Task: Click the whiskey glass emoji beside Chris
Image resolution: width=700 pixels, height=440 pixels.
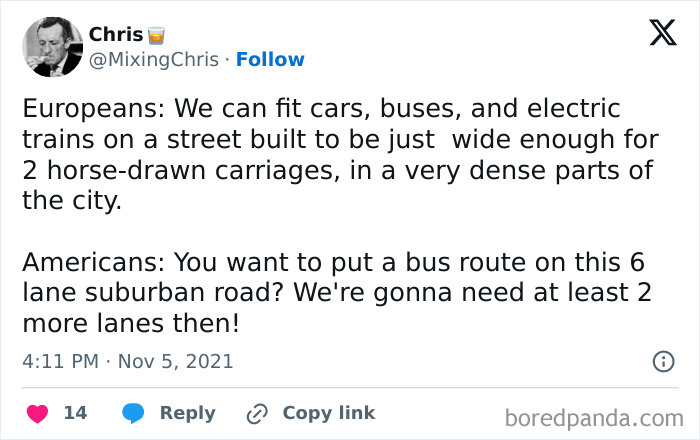Action: [x=155, y=36]
